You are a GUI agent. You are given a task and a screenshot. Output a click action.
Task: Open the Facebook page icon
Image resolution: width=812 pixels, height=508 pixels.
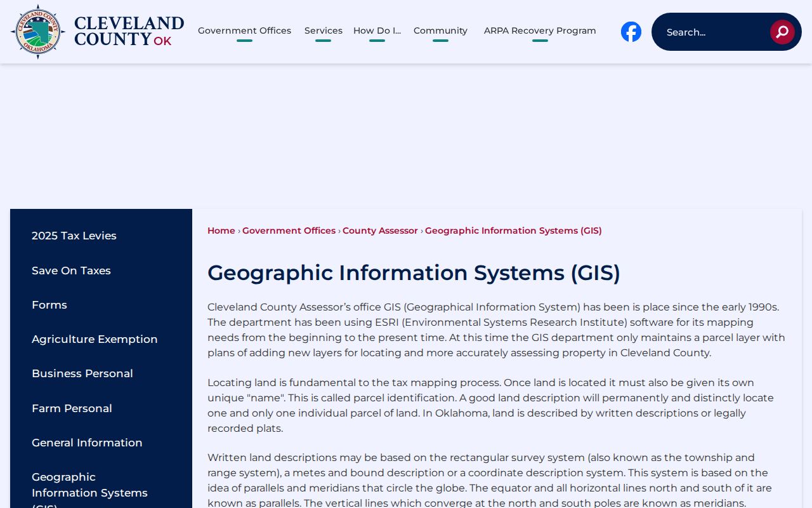coord(631,32)
